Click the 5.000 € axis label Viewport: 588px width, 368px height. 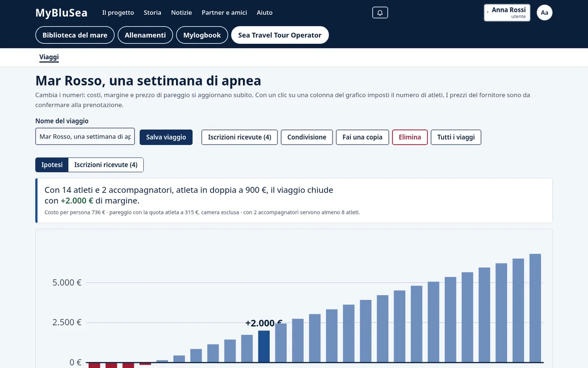tap(67, 282)
